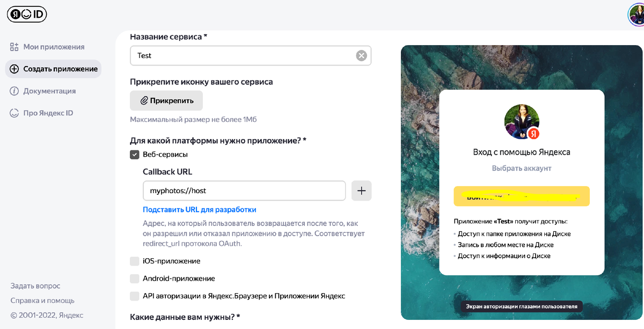
Task: Select Создать приложение in sidebar
Action: click(x=54, y=69)
